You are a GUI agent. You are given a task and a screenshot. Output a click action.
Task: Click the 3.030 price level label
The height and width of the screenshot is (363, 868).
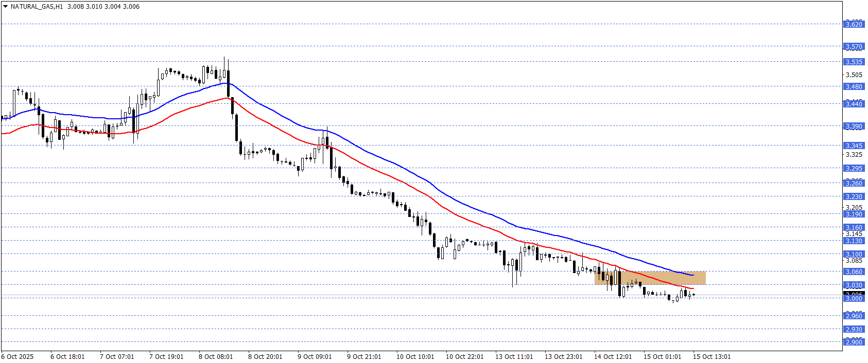854,285
